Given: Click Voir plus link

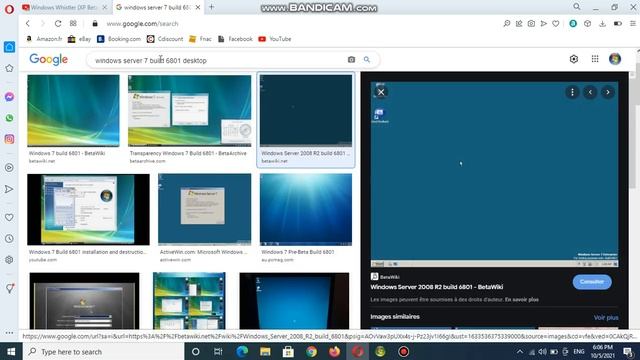Looking at the screenshot, I should pyautogui.click(x=606, y=318).
